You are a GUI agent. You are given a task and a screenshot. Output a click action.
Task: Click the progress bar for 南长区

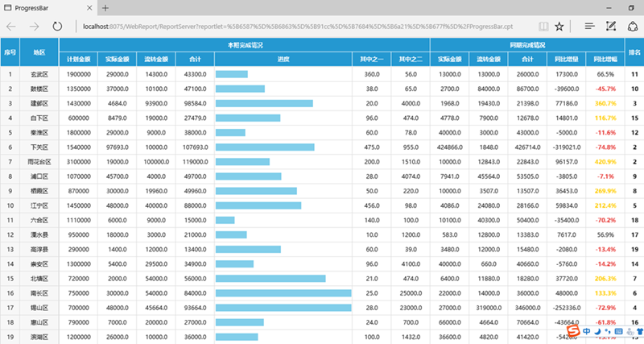pyautogui.click(x=283, y=292)
